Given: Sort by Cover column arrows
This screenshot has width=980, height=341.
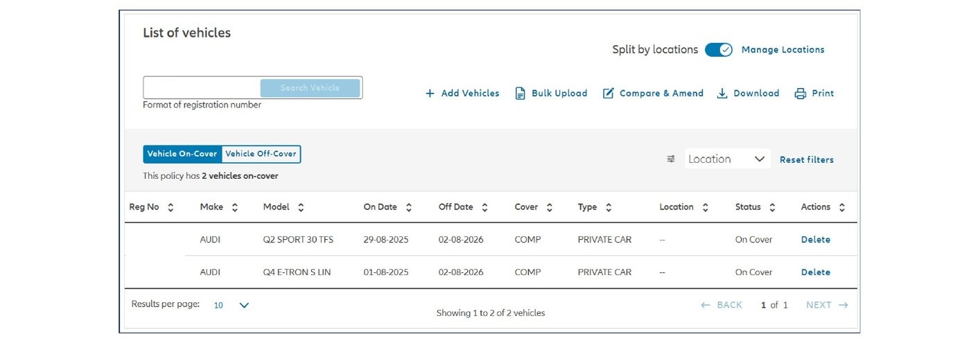Looking at the screenshot, I should (x=550, y=207).
